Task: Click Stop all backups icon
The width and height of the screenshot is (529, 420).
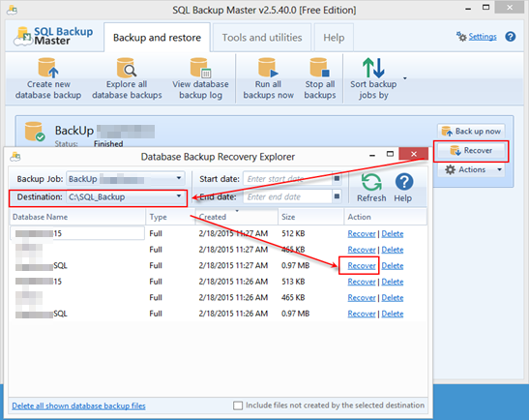Action: click(319, 68)
